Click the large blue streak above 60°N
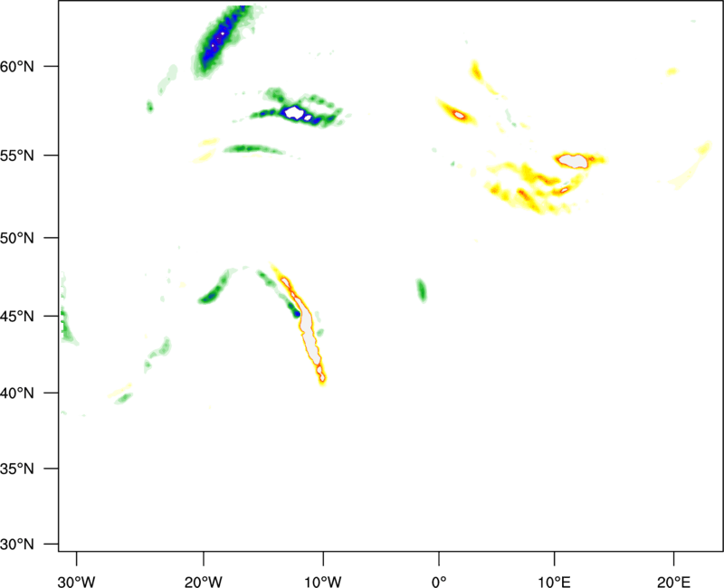Image resolution: width=724 pixels, height=588 pixels. coord(217,41)
